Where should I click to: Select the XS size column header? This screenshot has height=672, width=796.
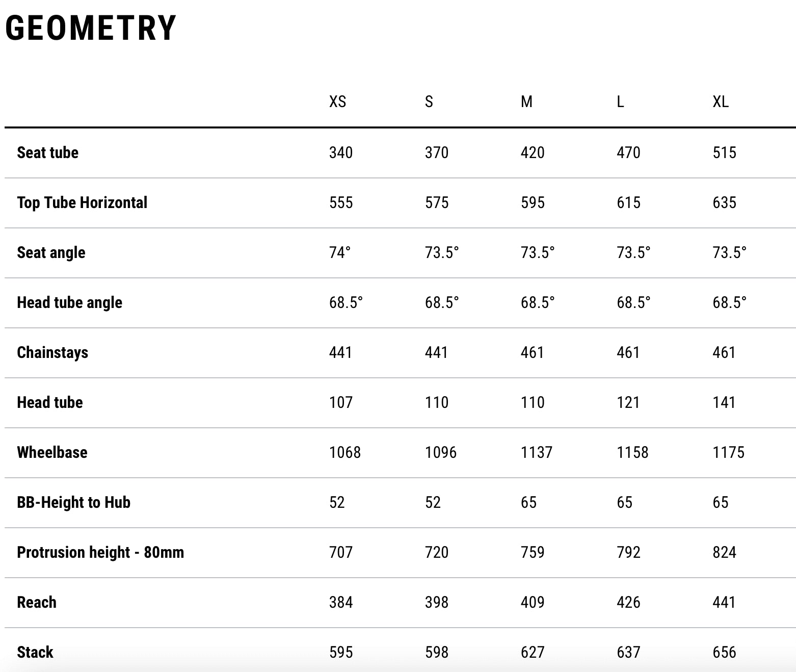pyautogui.click(x=337, y=102)
